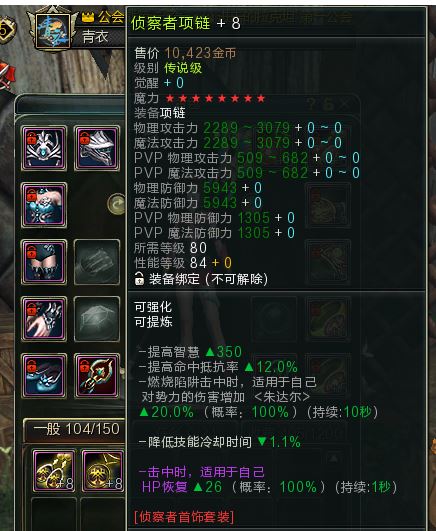Click the 青云 character portrait
Viewport: 436px width, 531px height.
point(53,31)
